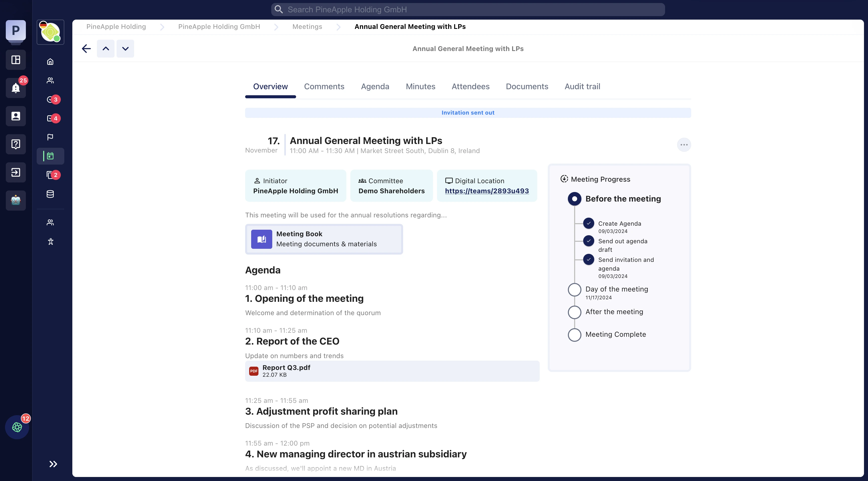Image resolution: width=868 pixels, height=481 pixels.
Task: Switch to the Overview tab
Action: click(x=270, y=87)
